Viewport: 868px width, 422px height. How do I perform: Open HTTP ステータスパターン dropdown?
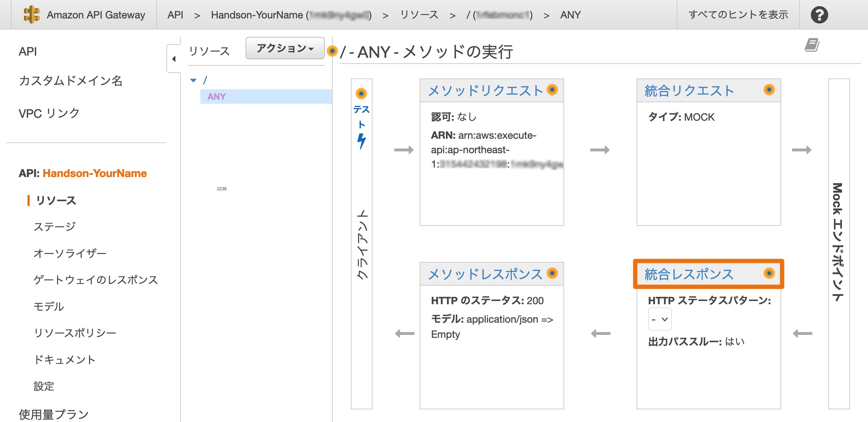660,319
